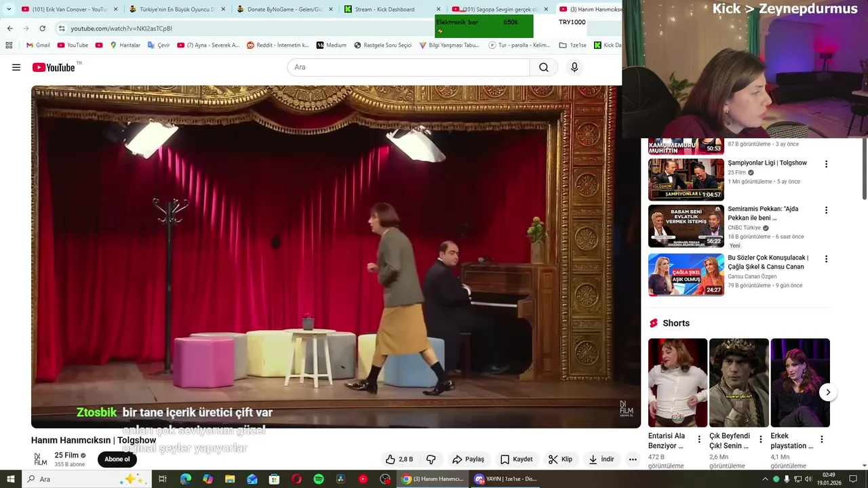The image size is (868, 488).
Task: Open the 'Erkek playstation' short
Action: click(x=800, y=383)
